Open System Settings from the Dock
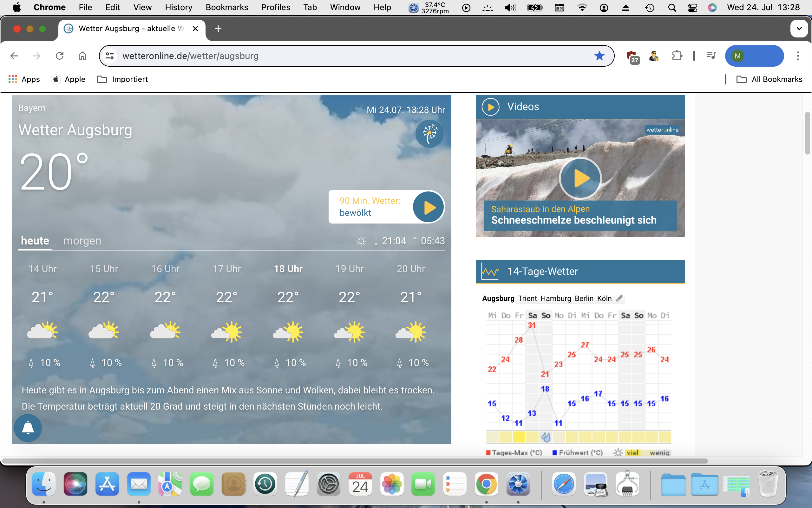The height and width of the screenshot is (508, 812). click(x=329, y=484)
